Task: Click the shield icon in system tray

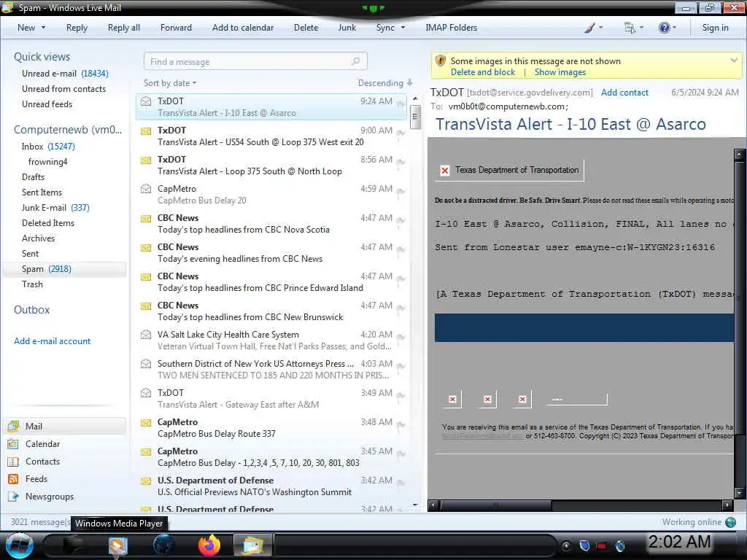Action: pos(584,545)
